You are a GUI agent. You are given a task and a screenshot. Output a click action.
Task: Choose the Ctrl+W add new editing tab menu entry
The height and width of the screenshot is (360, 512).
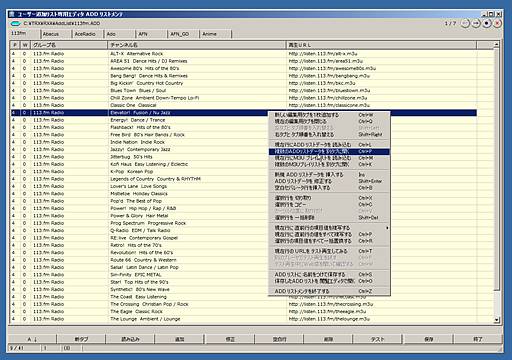pos(329,115)
